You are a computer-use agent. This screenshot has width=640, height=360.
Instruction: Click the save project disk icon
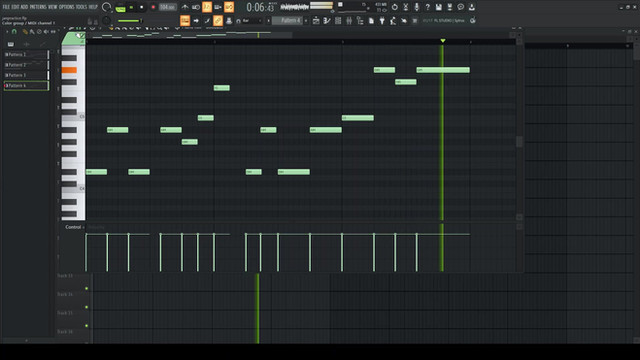[438, 7]
